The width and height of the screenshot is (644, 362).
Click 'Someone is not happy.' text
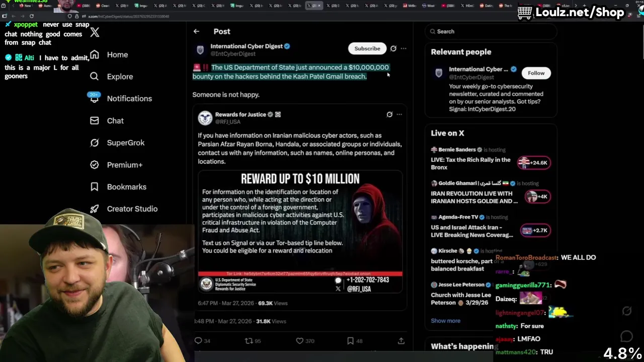226,95
